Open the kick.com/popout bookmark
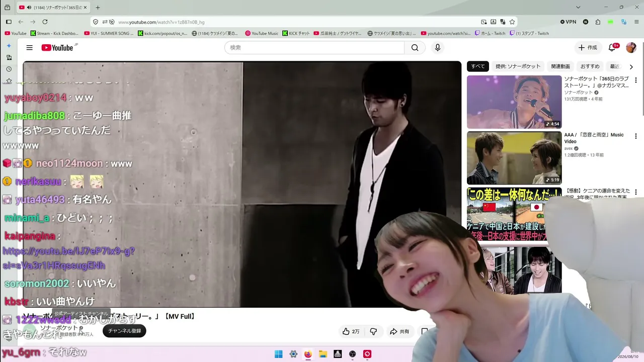644x362 pixels. [163, 34]
